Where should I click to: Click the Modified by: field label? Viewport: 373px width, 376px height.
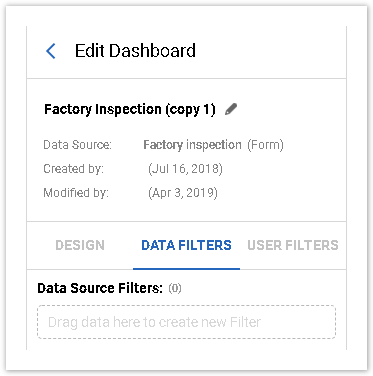(76, 193)
